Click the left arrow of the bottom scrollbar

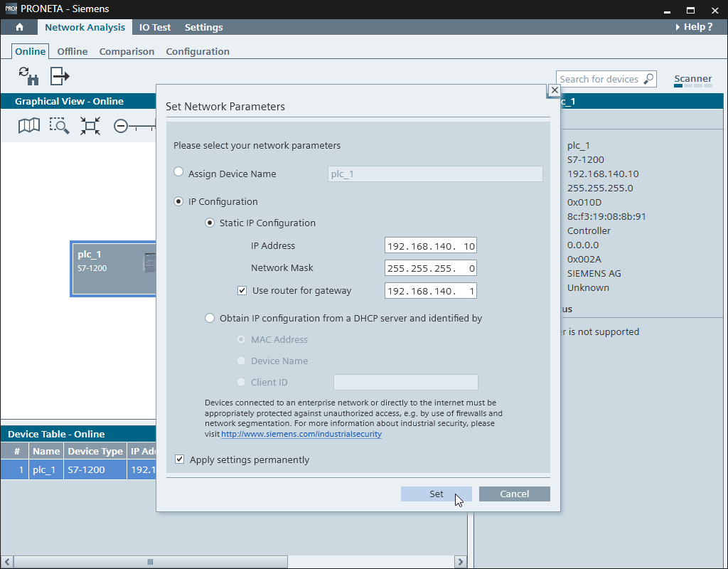coord(6,562)
